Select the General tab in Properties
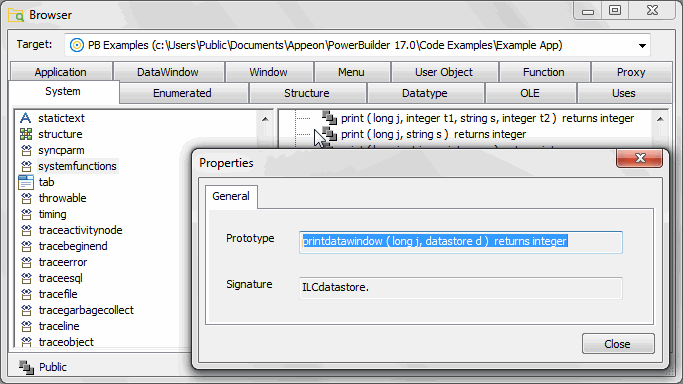 pyautogui.click(x=231, y=196)
